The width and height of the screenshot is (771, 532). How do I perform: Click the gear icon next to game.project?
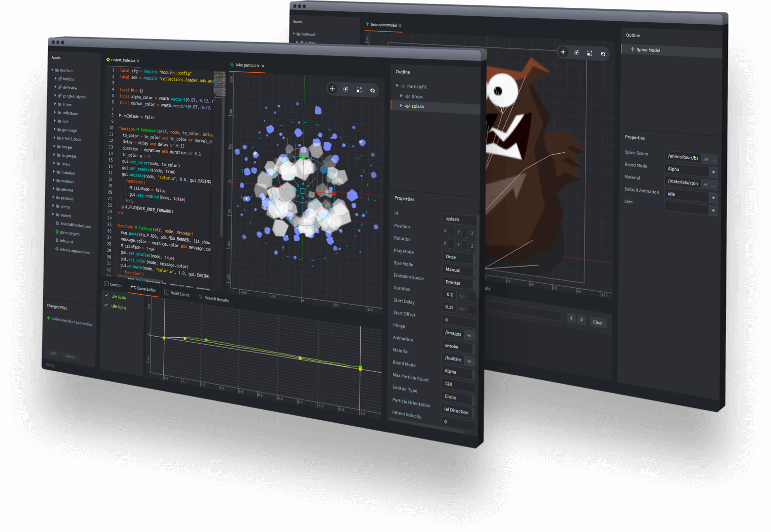pyautogui.click(x=57, y=233)
